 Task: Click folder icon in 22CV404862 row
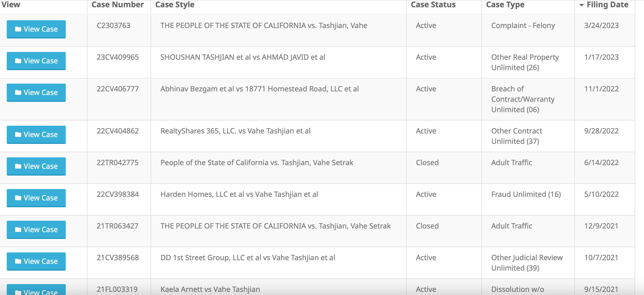click(x=18, y=135)
